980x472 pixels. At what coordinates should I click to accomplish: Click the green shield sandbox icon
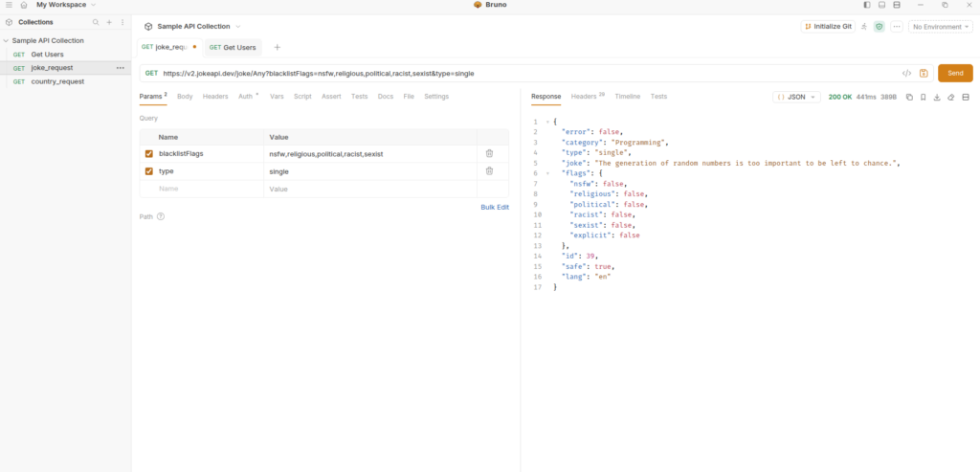[879, 26]
